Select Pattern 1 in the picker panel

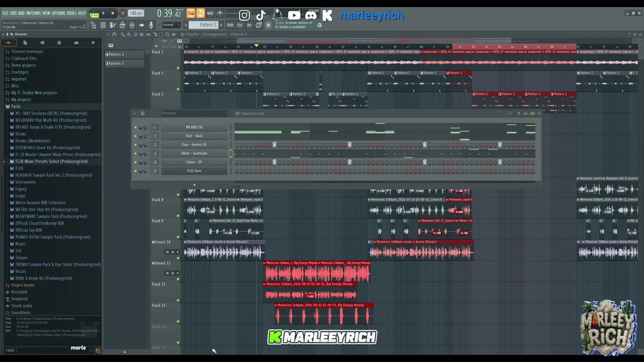click(124, 54)
